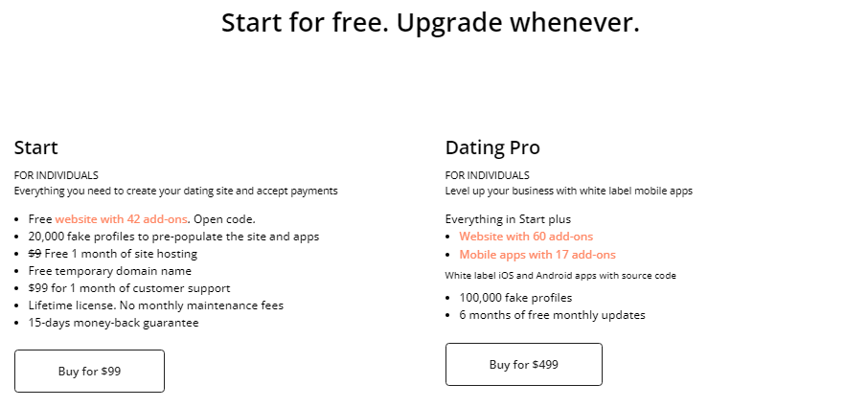Click the Buy for $499 button

coord(524,365)
